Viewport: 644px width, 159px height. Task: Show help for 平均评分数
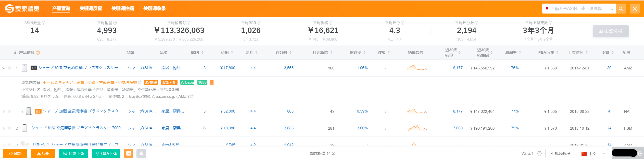click(x=477, y=23)
